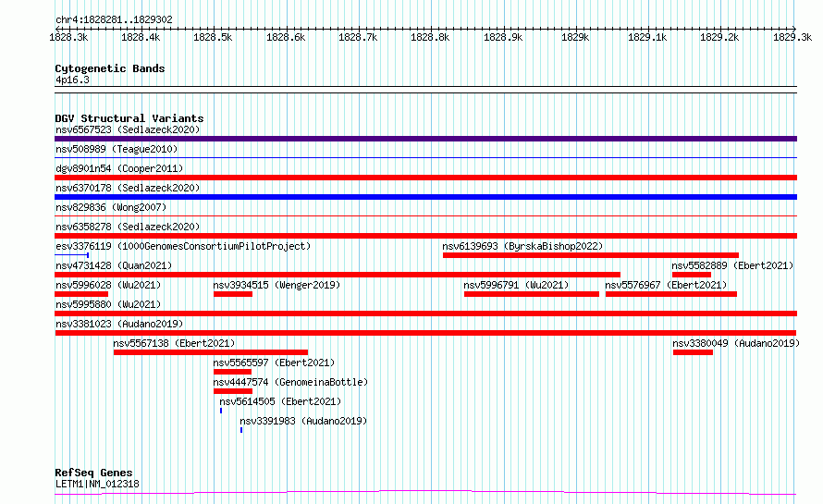The height and width of the screenshot is (504, 823).
Task: Click the dgv8901n54 (Cooper2011) label
Action: [119, 168]
